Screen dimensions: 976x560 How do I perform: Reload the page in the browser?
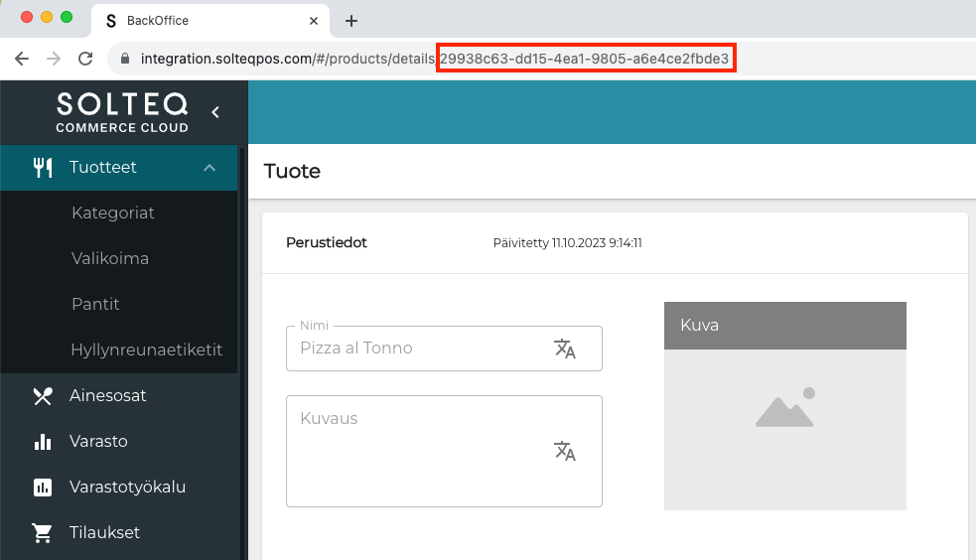click(x=85, y=59)
